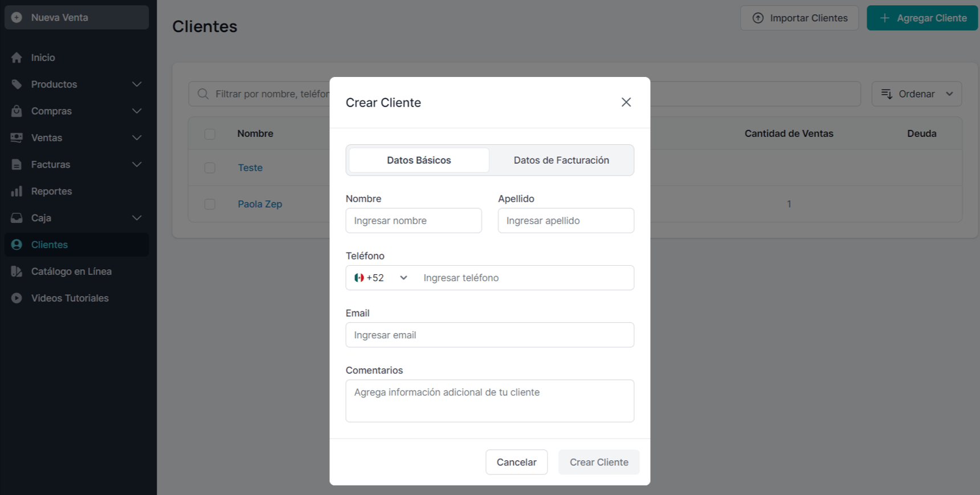This screenshot has width=980, height=495.
Task: Click the Reportes bar chart icon
Action: pyautogui.click(x=17, y=191)
